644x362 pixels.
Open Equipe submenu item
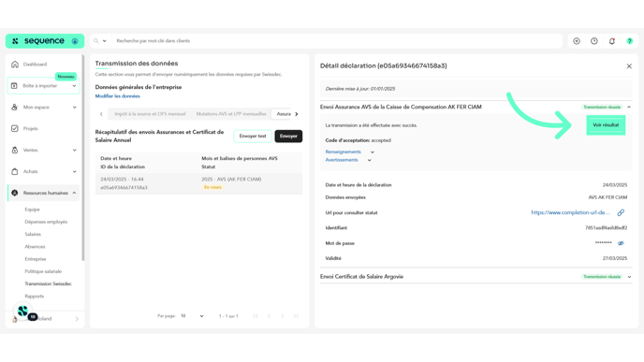(x=32, y=210)
